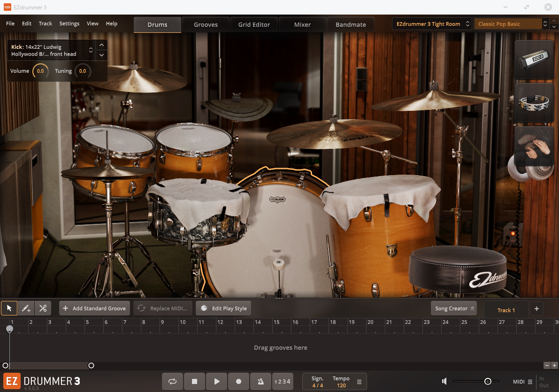This screenshot has height=392, width=559.
Task: Open the shaker percussion instrument slot
Action: 534,60
